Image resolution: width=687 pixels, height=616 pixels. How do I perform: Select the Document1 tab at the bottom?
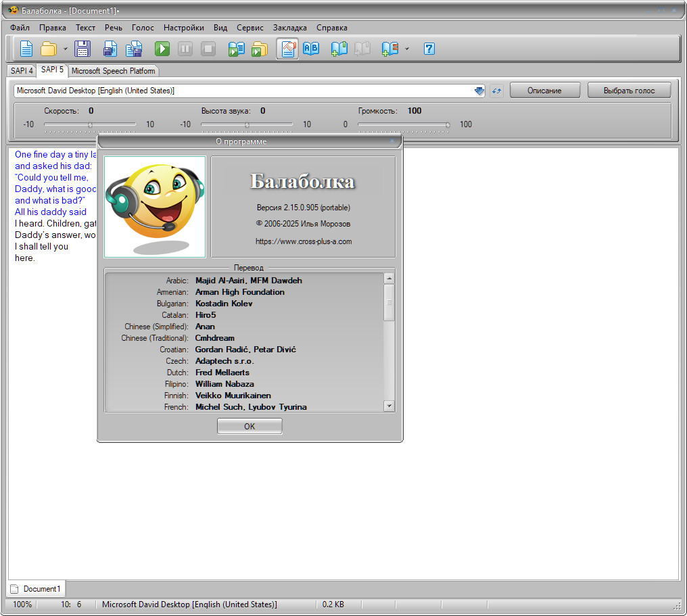[x=37, y=589]
